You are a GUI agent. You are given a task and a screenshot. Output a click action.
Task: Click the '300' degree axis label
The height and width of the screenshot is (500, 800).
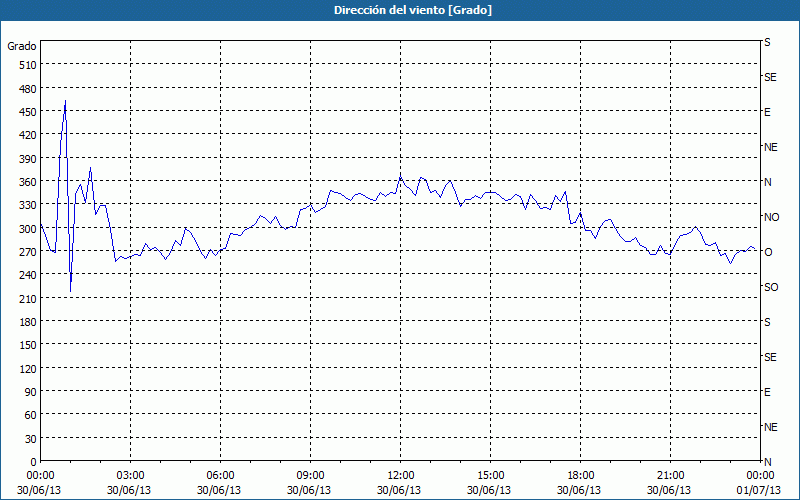(x=29, y=229)
